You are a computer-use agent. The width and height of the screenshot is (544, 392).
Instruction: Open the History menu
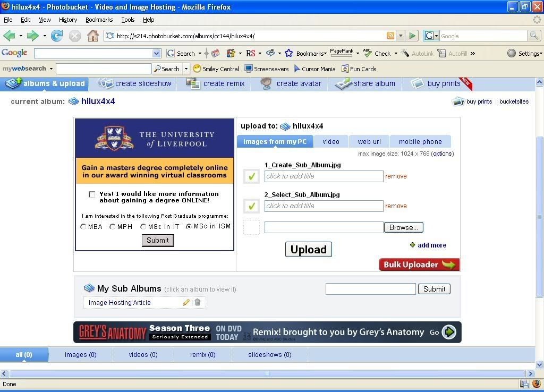point(68,20)
